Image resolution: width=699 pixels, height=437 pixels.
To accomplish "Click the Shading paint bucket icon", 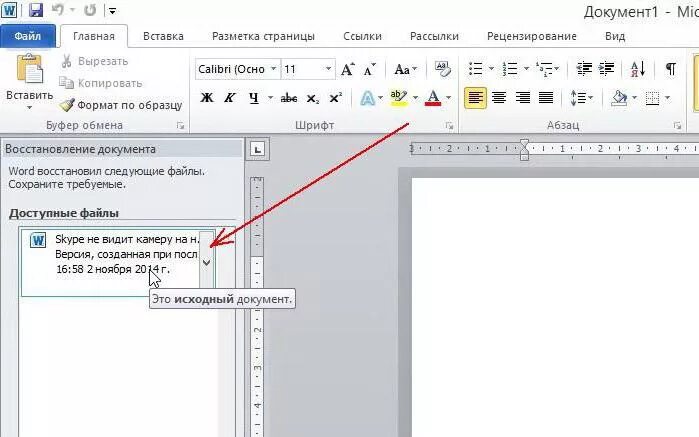I will [619, 98].
